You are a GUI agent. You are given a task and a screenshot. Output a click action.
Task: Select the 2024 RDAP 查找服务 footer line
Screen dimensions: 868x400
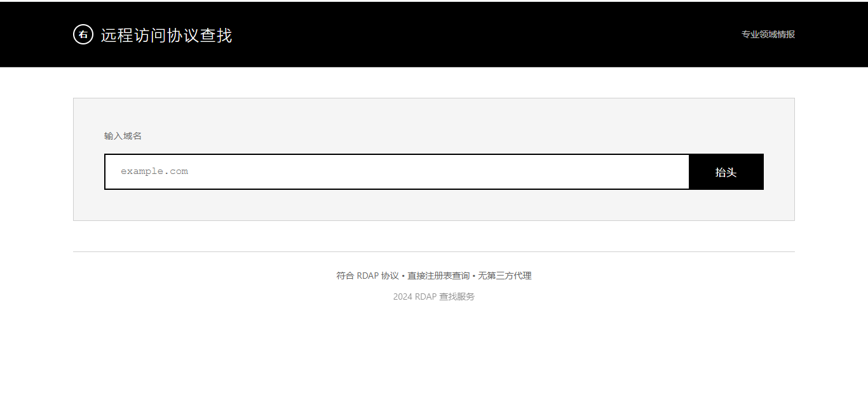coord(434,296)
